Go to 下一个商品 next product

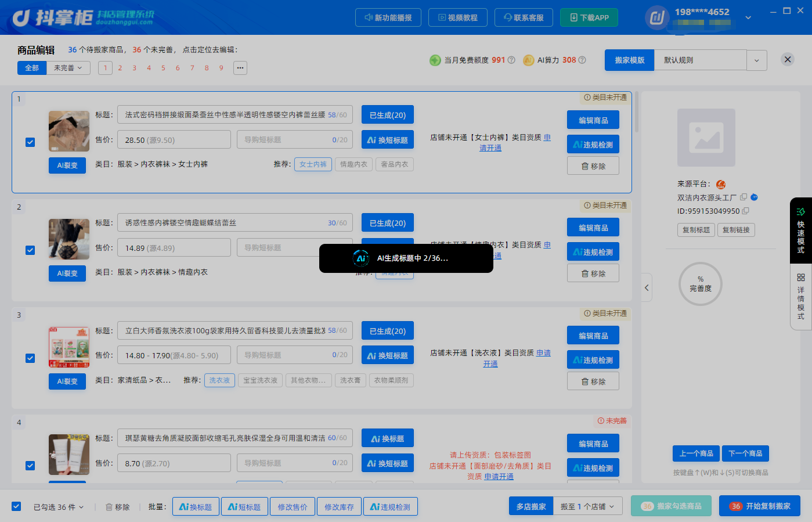[745, 453]
